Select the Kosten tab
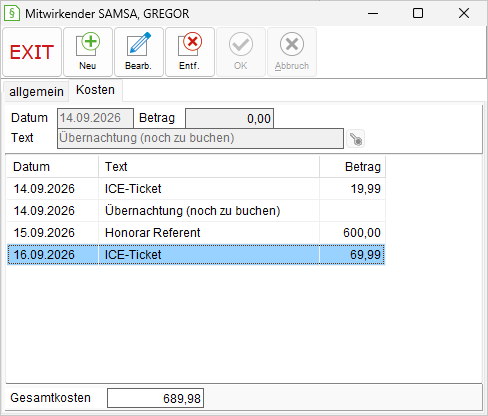 point(95,90)
